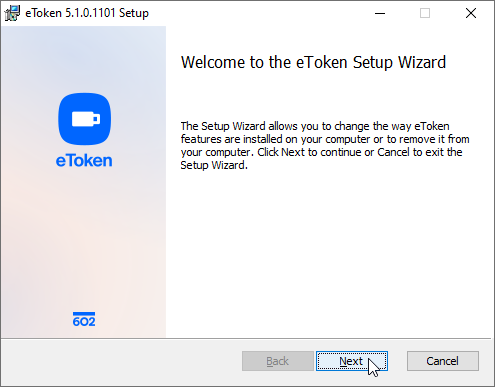Click the pastel gradient left banner panel
Screen dimensions: 495x387
pyautogui.click(x=83, y=182)
